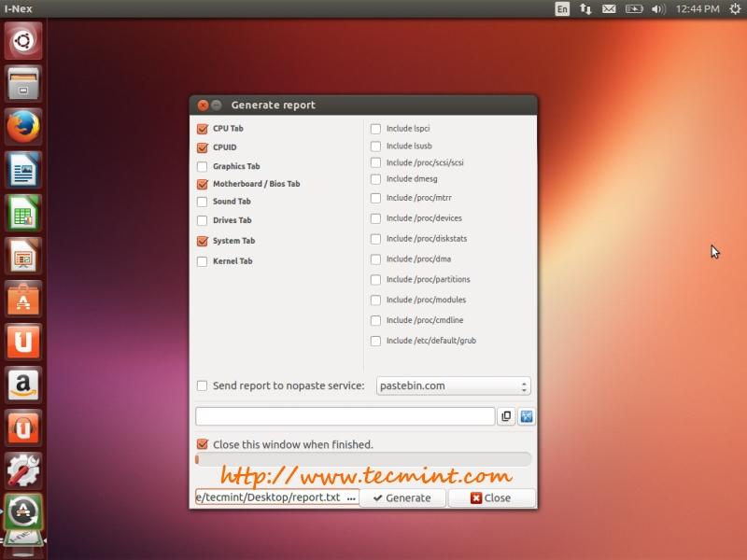Image resolution: width=747 pixels, height=560 pixels.
Task: Open the session gear menu
Action: [x=736, y=9]
